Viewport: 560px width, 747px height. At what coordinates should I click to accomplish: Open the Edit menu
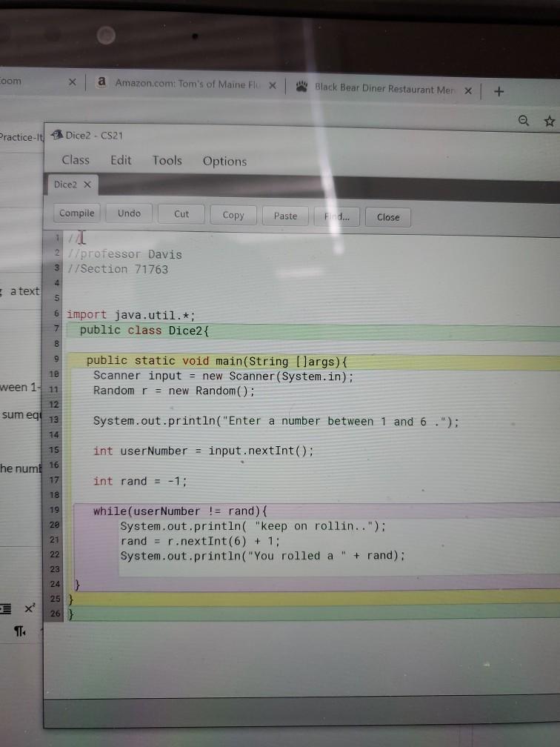[x=121, y=161]
